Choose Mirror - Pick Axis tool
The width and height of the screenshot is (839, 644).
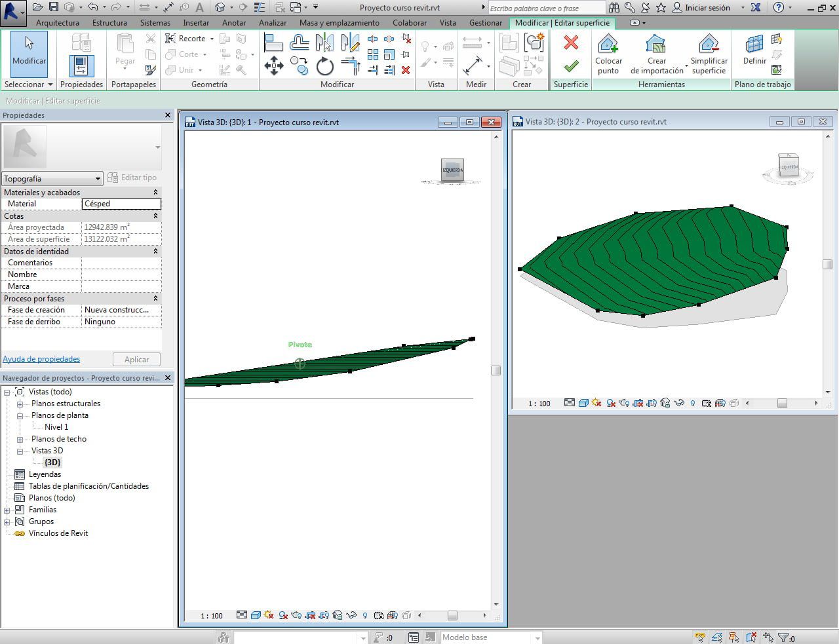(324, 43)
